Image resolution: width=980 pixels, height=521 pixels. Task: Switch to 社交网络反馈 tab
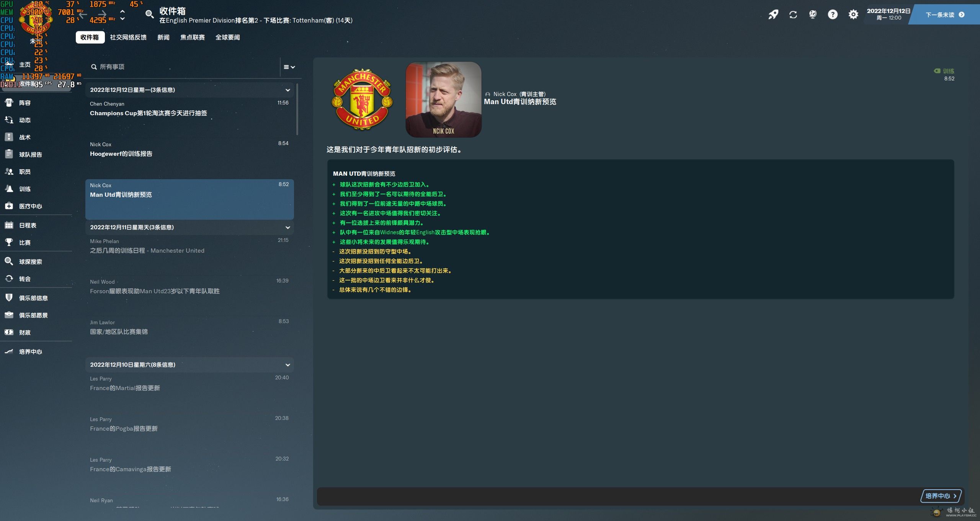click(128, 37)
